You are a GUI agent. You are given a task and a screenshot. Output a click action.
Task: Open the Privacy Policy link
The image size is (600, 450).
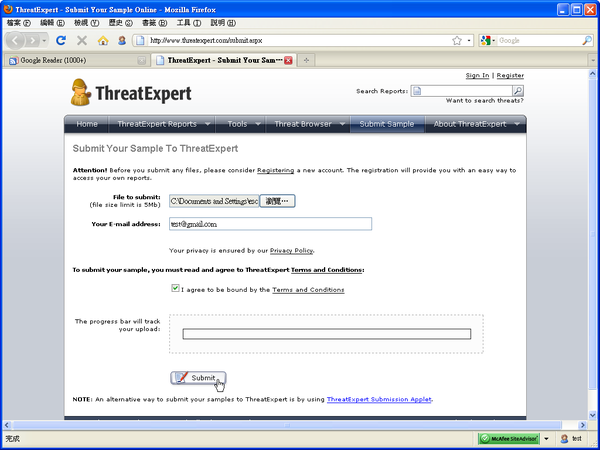coord(291,251)
